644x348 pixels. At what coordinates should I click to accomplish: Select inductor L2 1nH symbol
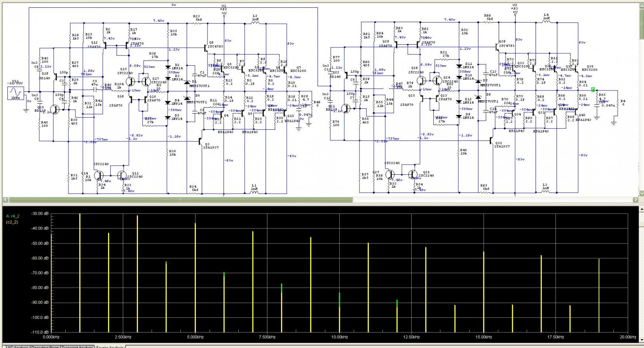point(255,23)
